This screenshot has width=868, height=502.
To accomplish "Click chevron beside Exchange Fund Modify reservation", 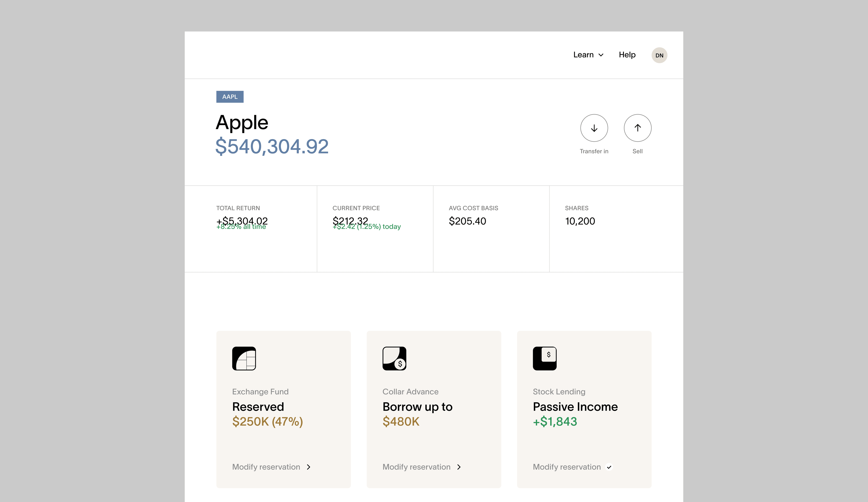I will click(x=309, y=467).
